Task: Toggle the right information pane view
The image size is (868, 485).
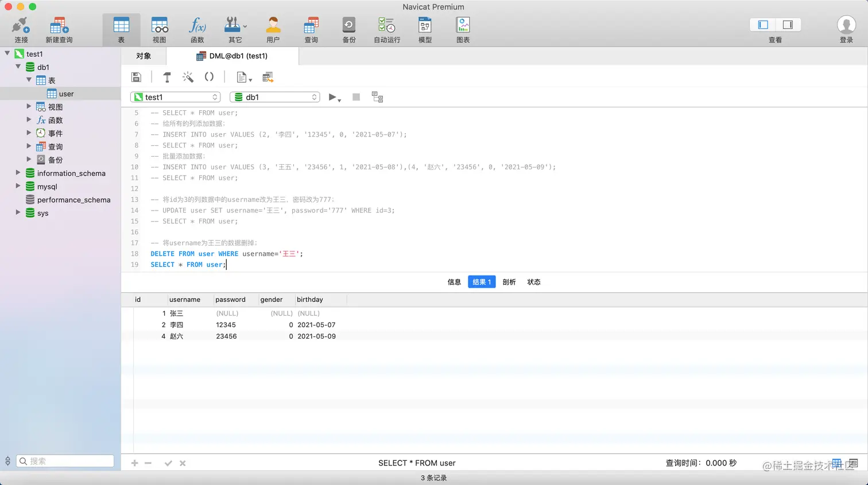Action: pyautogui.click(x=788, y=25)
